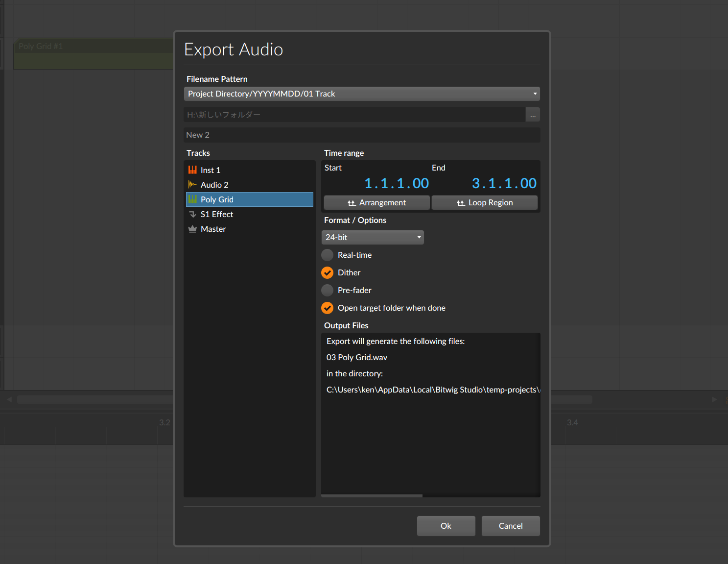Viewport: 728px width, 564px height.
Task: Click the Poly Grid #1 clip behind dialog
Action: [93, 53]
